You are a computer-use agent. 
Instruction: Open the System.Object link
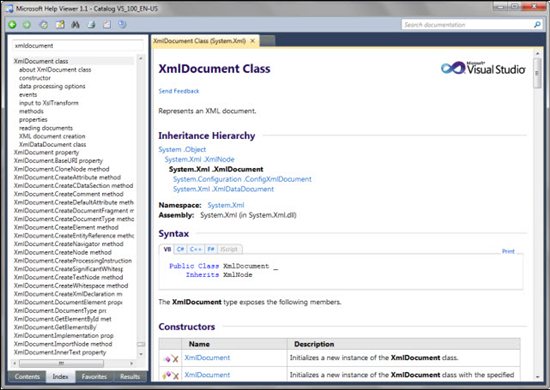click(182, 149)
